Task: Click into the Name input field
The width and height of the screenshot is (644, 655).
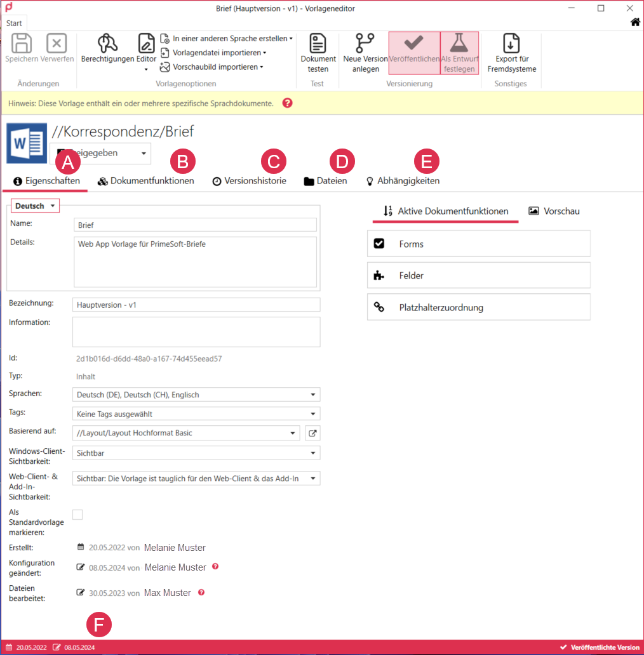Action: 195,225
